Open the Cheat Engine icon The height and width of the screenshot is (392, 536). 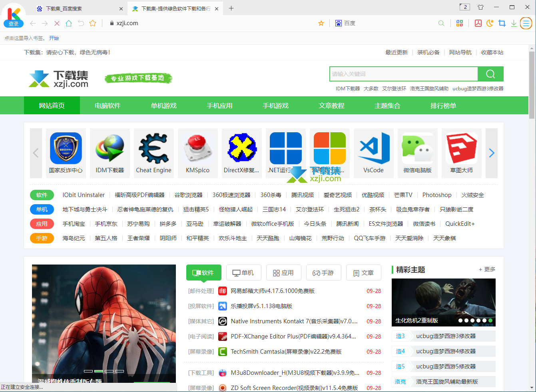(154, 148)
